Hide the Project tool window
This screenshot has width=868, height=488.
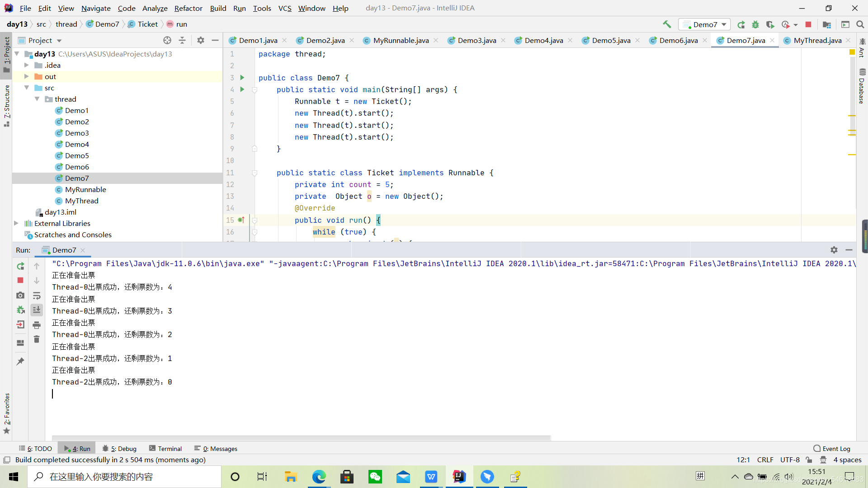[x=215, y=40]
